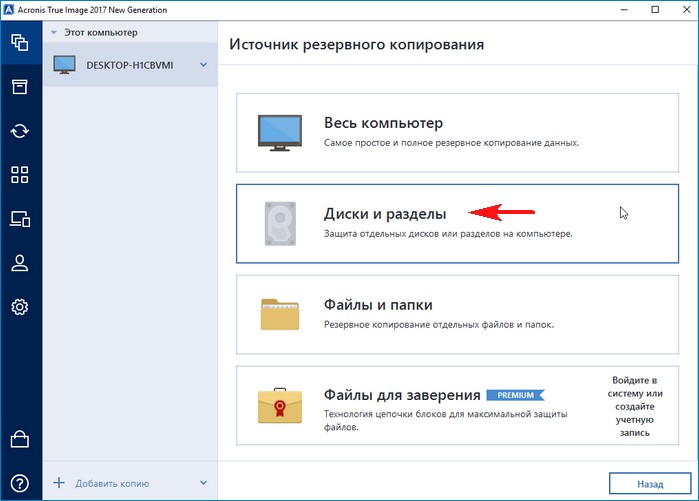This screenshot has width=699, height=501.
Task: Open the Archive section icon
Action: (x=19, y=87)
